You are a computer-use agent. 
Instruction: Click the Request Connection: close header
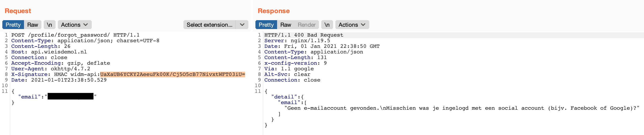click(x=39, y=57)
